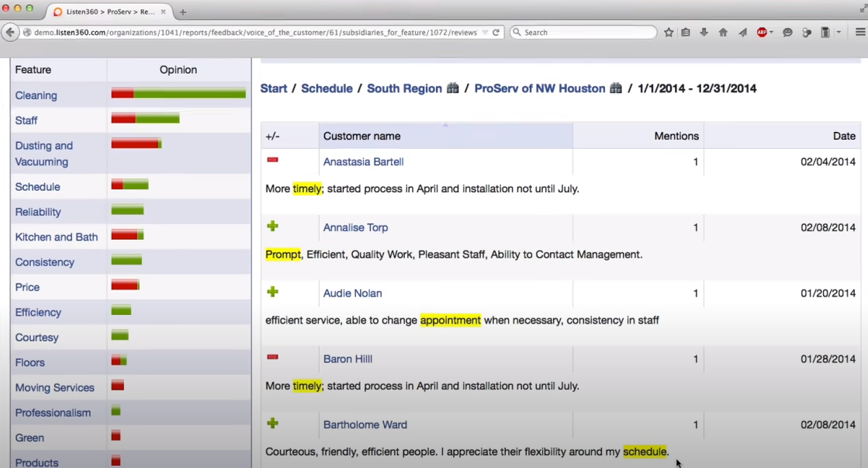Image resolution: width=868 pixels, height=468 pixels.
Task: Click the red minus icon for Baron Hilll
Action: pos(272,357)
